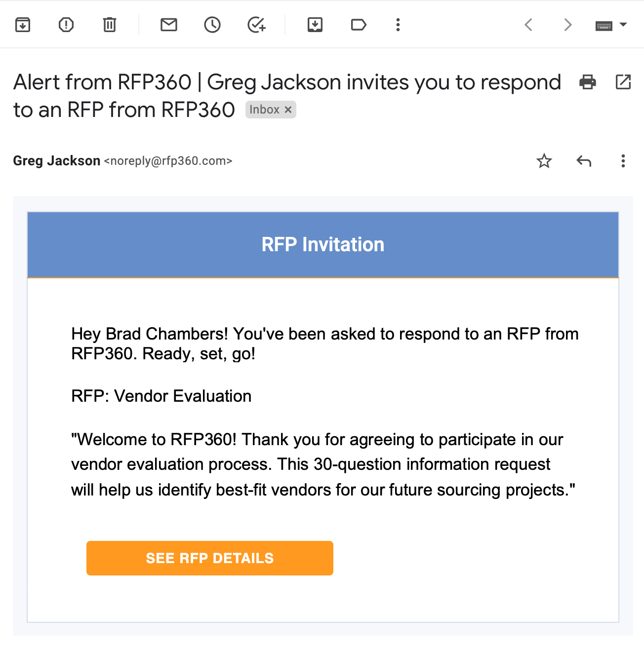Star this message
The image size is (644, 647).
(x=544, y=161)
